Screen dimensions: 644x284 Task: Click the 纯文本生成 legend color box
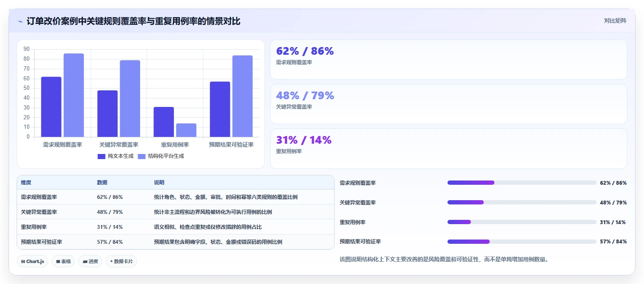point(101,156)
